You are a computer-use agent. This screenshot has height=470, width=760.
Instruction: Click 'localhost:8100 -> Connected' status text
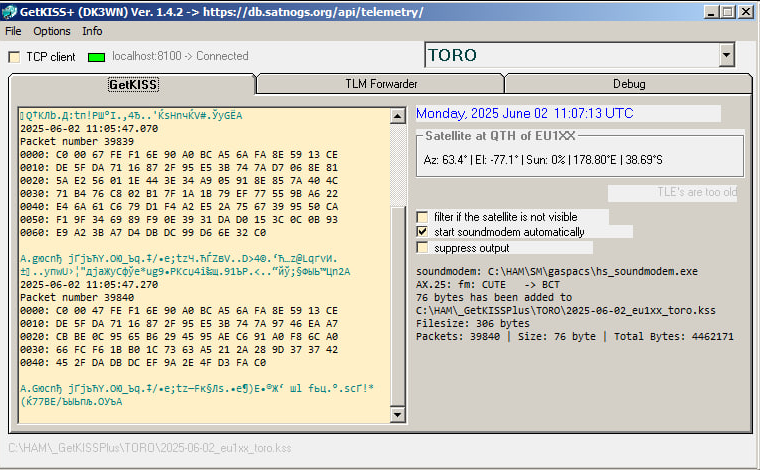[x=180, y=56]
